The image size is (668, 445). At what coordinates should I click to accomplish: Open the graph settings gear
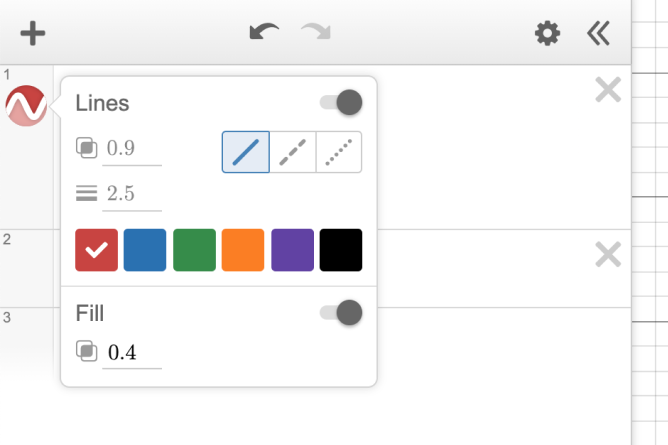(547, 34)
